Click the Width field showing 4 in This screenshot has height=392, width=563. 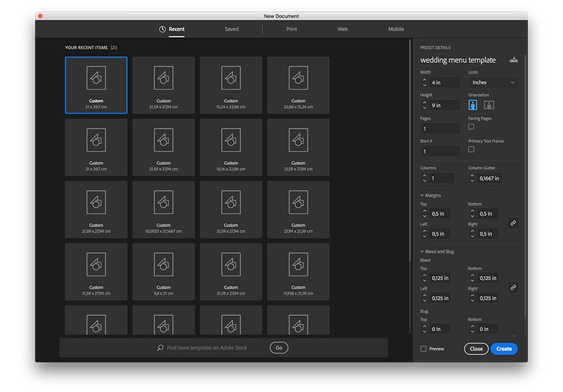(445, 83)
